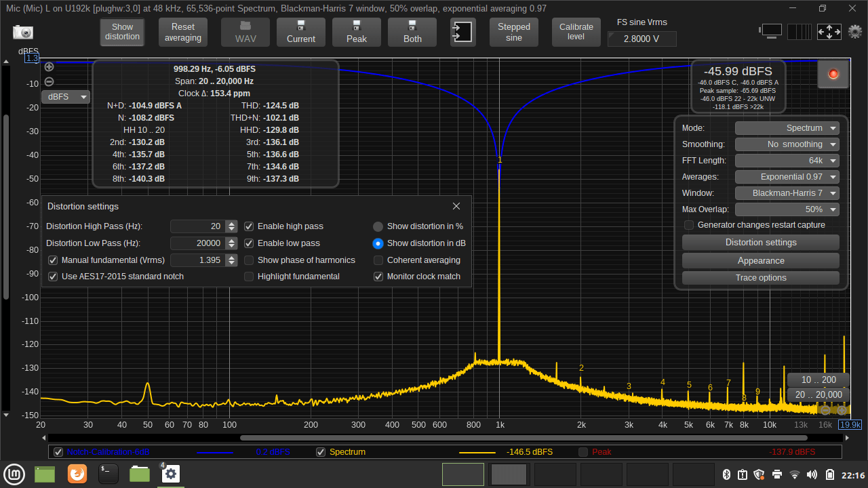Open the printer tray icon
Viewport: 868px width, 488px height.
(777, 474)
